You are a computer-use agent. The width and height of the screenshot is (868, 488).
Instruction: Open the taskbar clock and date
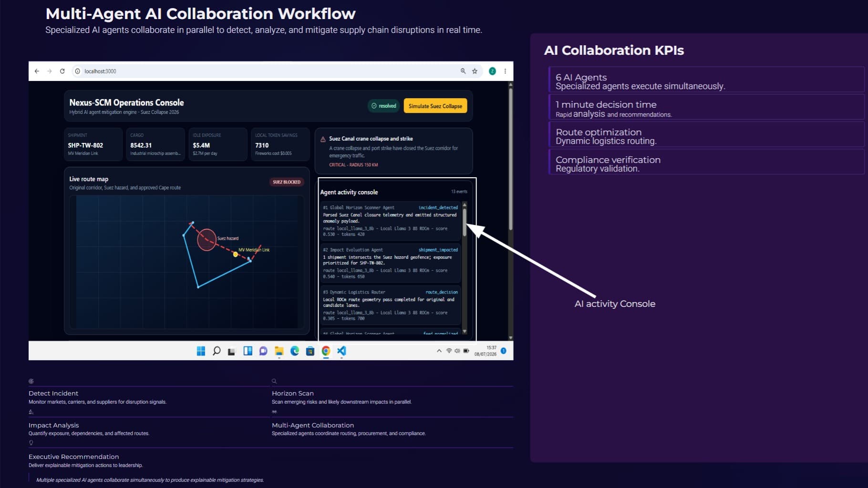pos(486,351)
